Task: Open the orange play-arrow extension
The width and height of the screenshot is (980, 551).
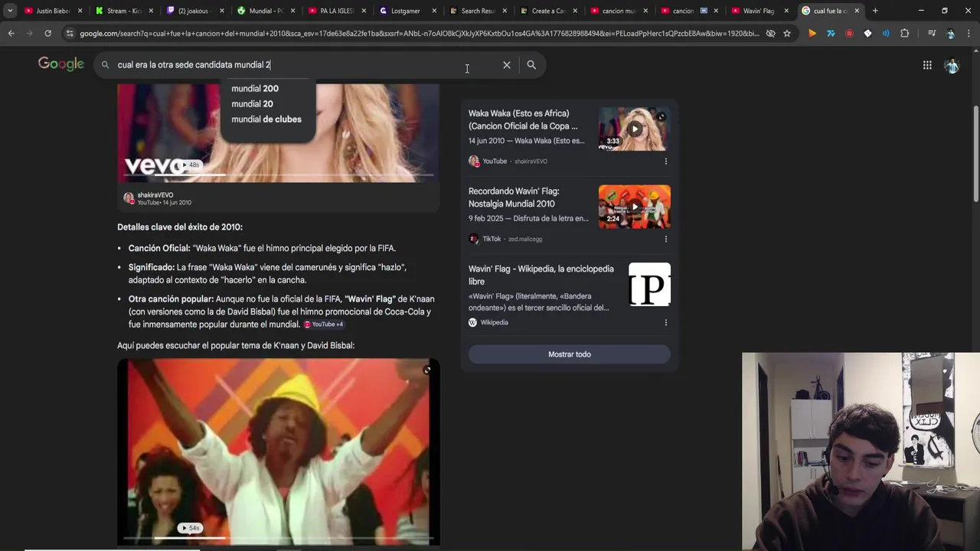Action: click(812, 34)
